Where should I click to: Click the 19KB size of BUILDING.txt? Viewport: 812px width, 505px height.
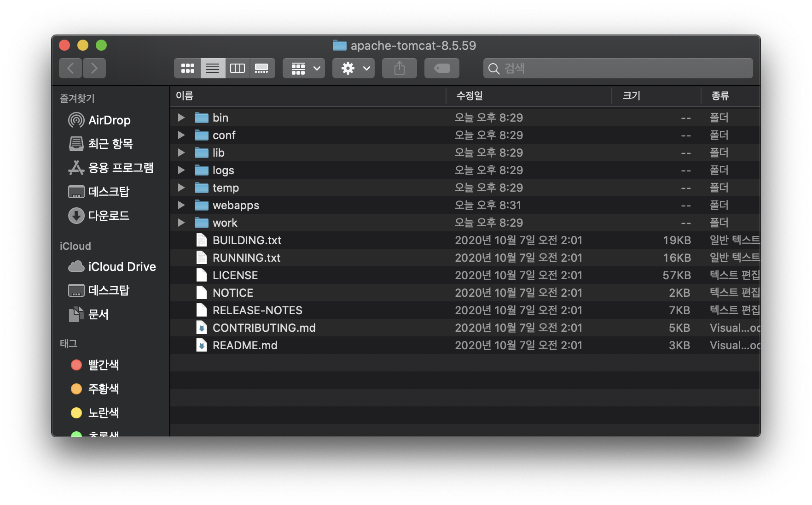click(677, 240)
